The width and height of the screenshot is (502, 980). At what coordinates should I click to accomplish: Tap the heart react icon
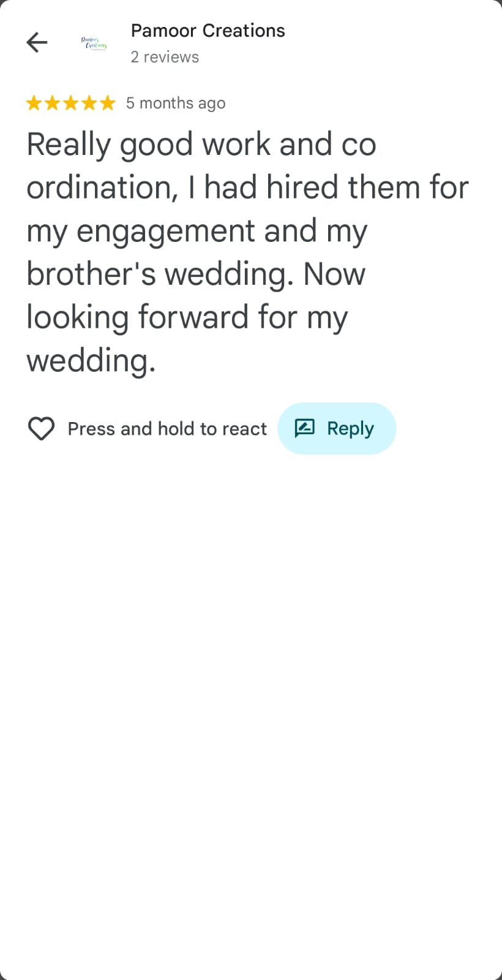tap(42, 429)
